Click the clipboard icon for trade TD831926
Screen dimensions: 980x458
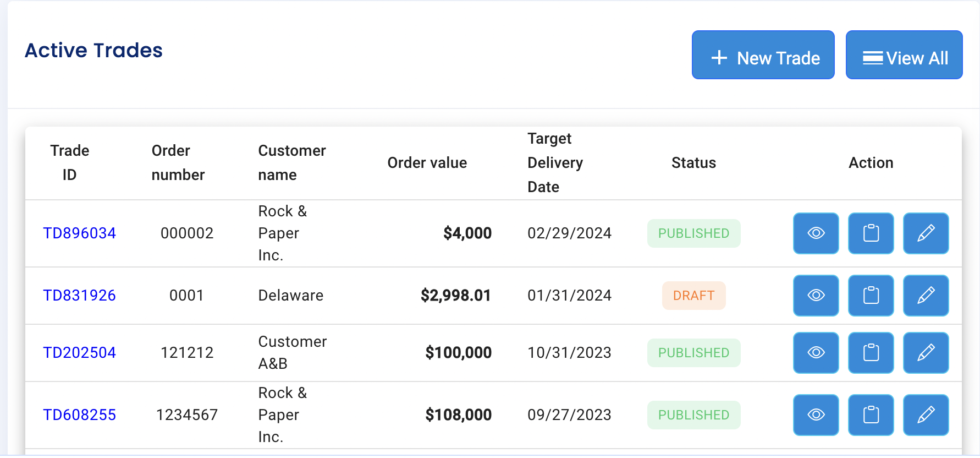pos(871,296)
